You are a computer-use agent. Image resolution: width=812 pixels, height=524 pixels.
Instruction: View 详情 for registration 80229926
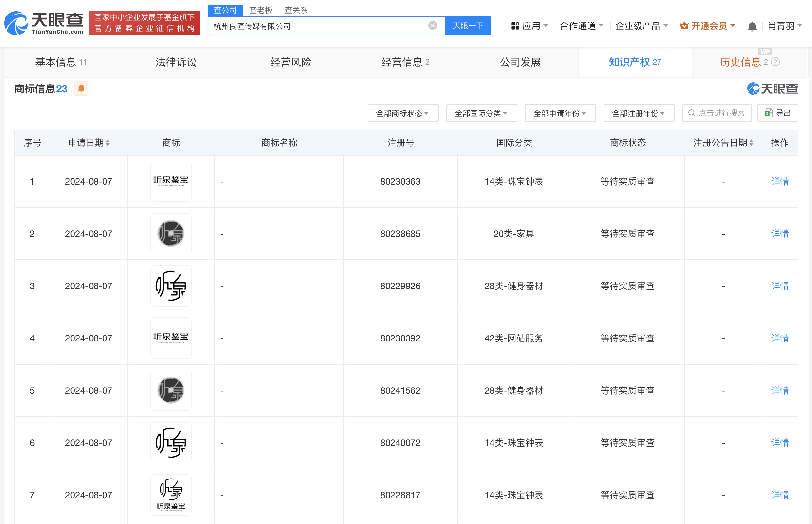(780, 286)
